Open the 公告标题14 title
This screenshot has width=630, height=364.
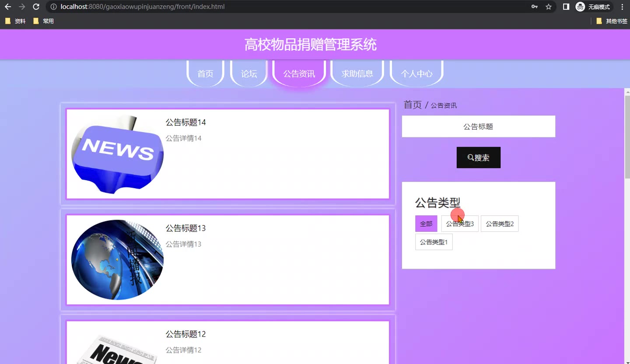(185, 122)
